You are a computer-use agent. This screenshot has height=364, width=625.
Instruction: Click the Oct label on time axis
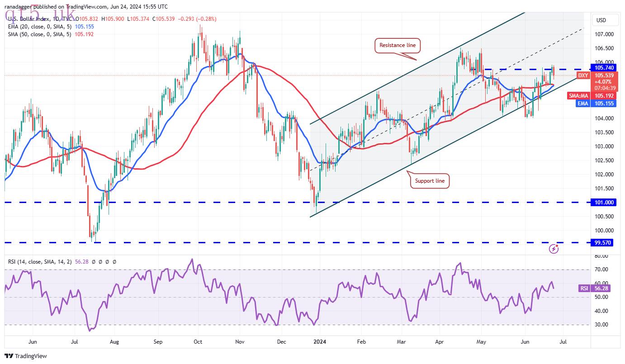[198, 342]
